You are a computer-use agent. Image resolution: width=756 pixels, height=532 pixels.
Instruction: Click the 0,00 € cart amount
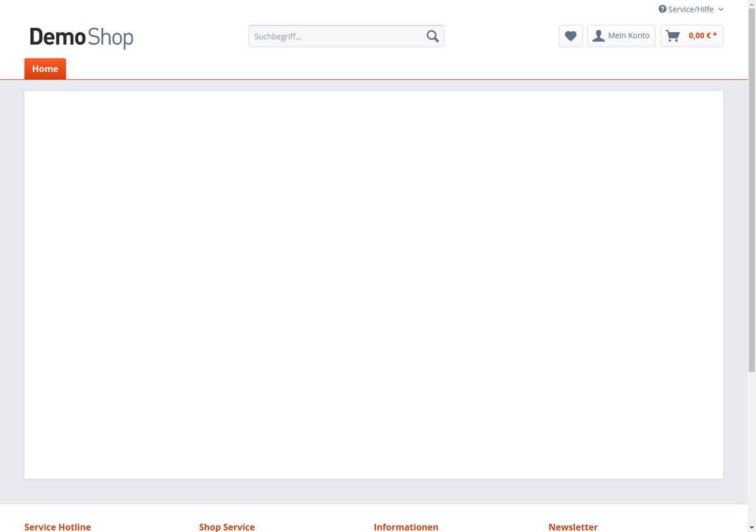[x=702, y=36]
